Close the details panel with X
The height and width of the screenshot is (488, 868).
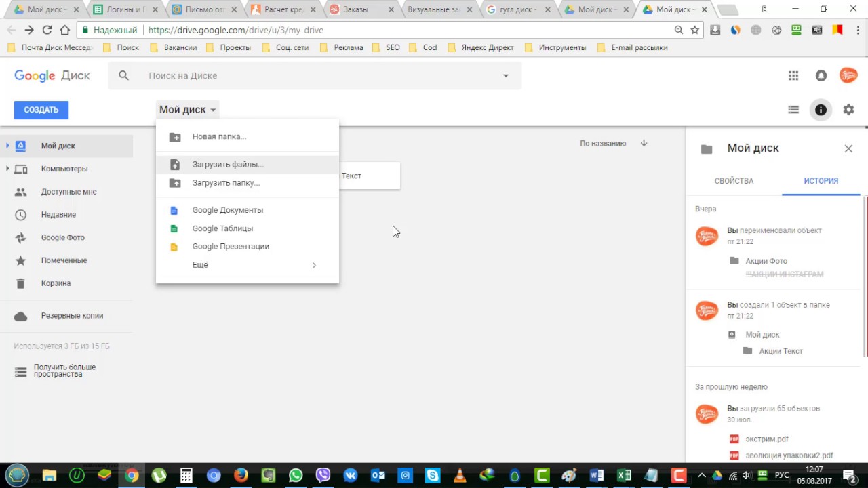[848, 148]
